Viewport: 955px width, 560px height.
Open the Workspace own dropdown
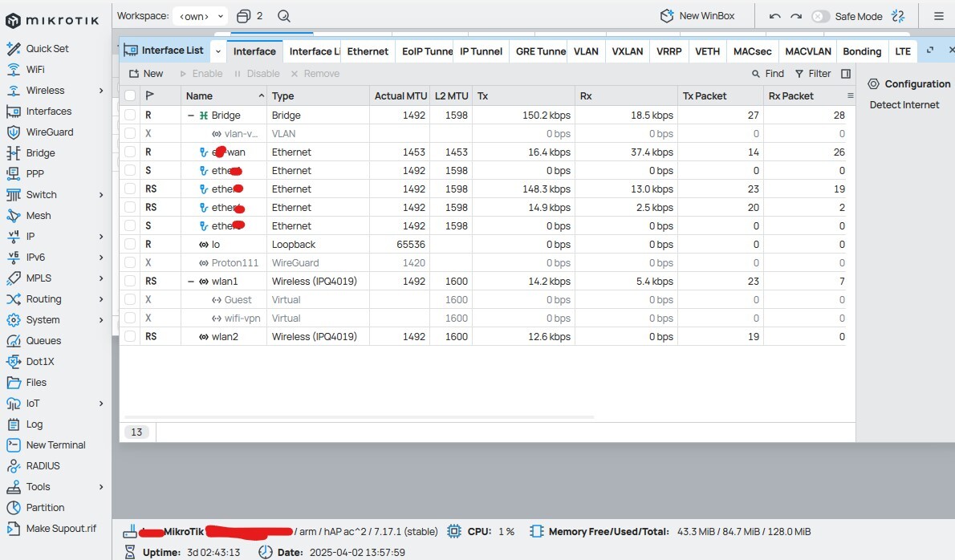201,16
